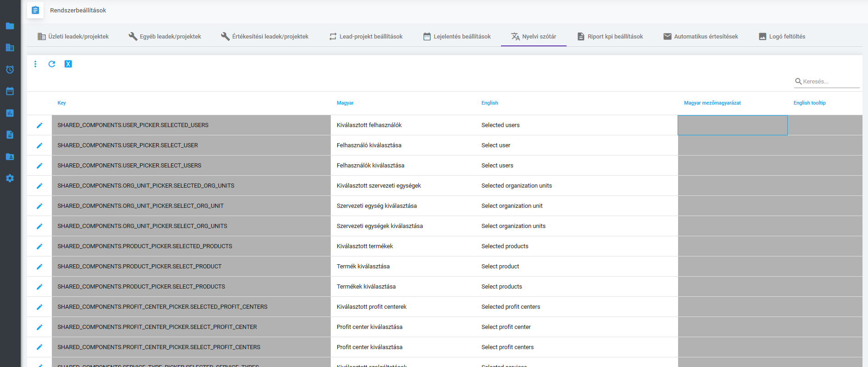Click 'Selected products' cell

tap(577, 246)
